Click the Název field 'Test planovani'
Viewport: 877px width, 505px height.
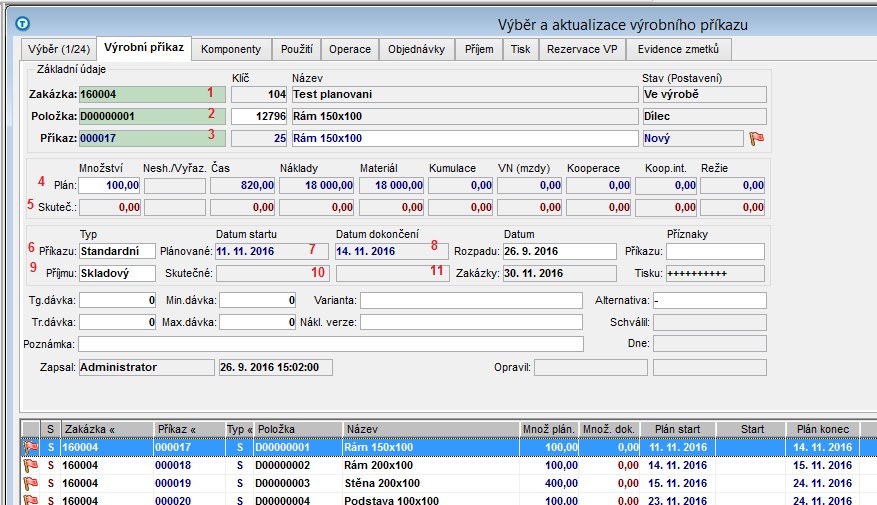pos(465,95)
